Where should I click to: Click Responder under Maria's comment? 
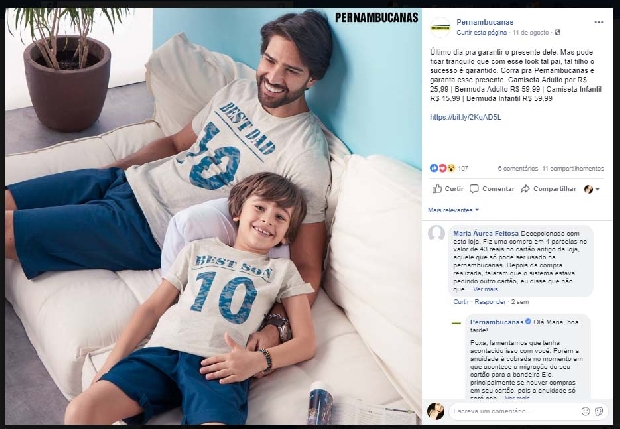point(490,302)
